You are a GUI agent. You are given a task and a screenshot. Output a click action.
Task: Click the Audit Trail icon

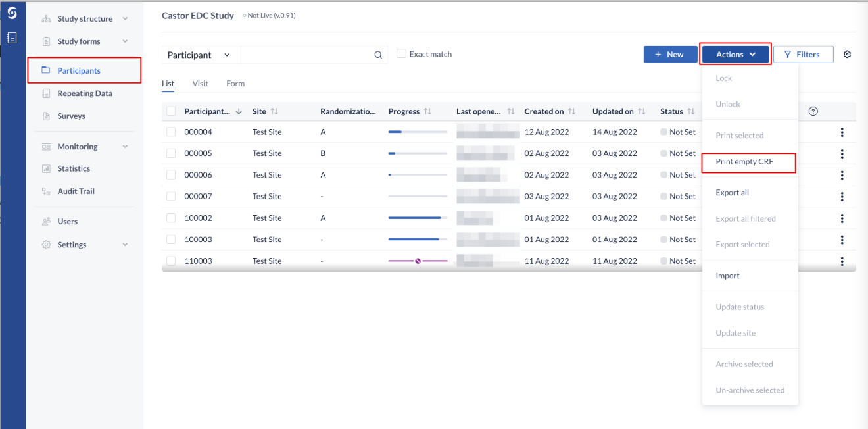[46, 191]
